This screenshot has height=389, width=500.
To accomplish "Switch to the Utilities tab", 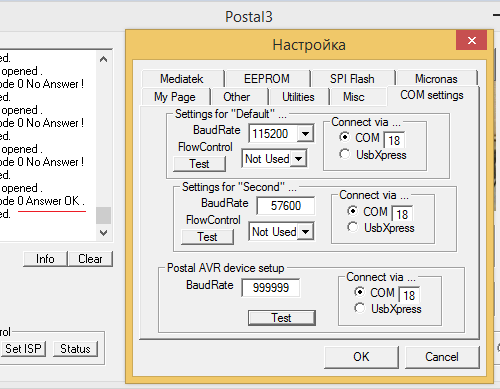I will click(x=298, y=97).
